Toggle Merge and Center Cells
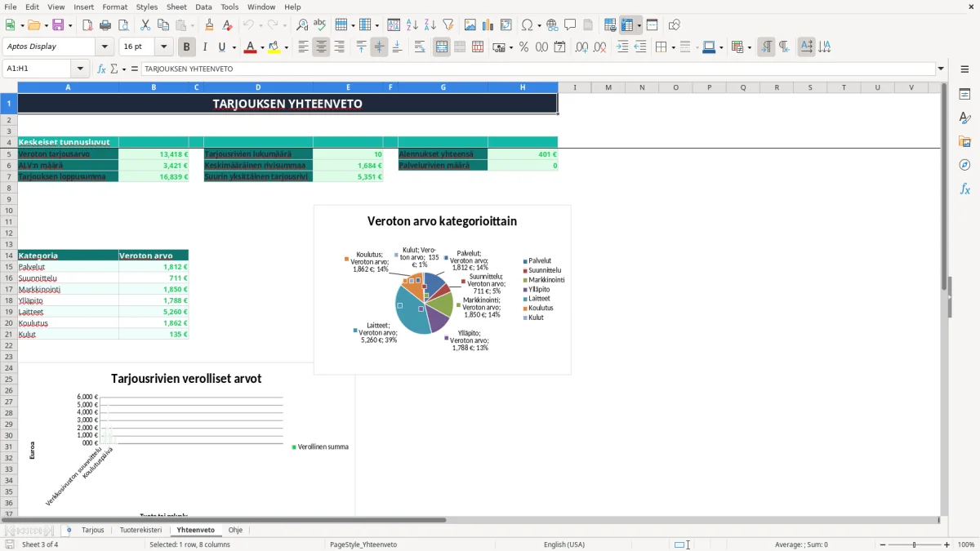Screen dimensions: 980x551 [441, 47]
